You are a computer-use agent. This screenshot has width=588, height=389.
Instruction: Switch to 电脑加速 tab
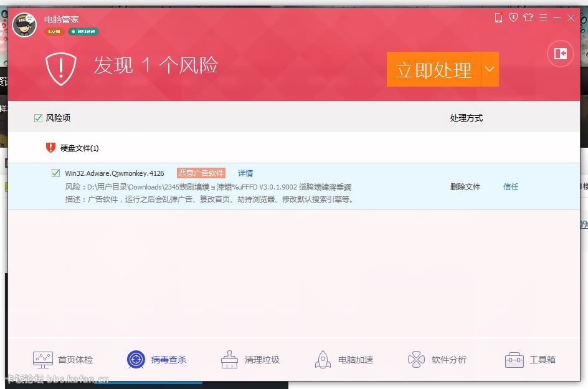[x=343, y=360]
